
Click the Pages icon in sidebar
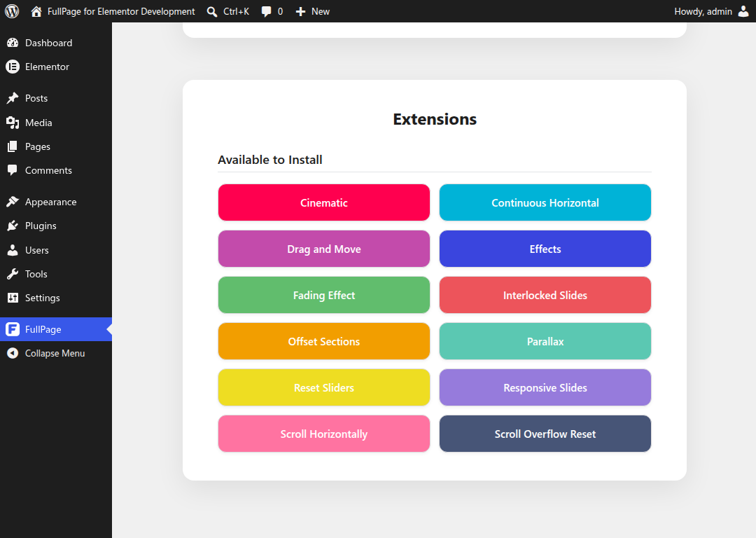tap(13, 146)
